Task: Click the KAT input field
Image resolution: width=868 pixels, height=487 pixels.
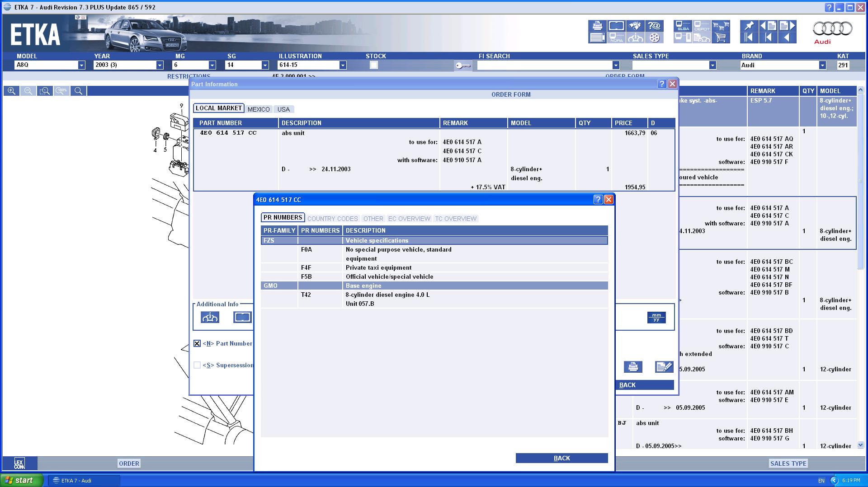Action: [844, 65]
